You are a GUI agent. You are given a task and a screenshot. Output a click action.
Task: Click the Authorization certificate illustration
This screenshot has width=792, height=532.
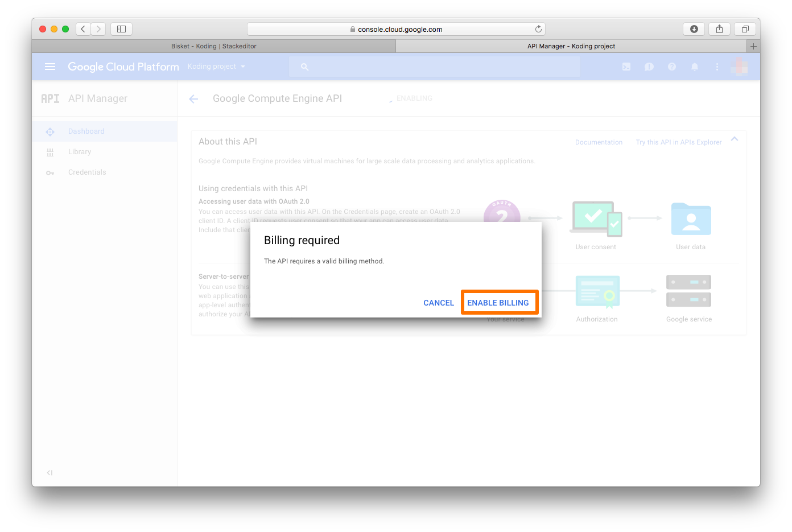tap(597, 292)
